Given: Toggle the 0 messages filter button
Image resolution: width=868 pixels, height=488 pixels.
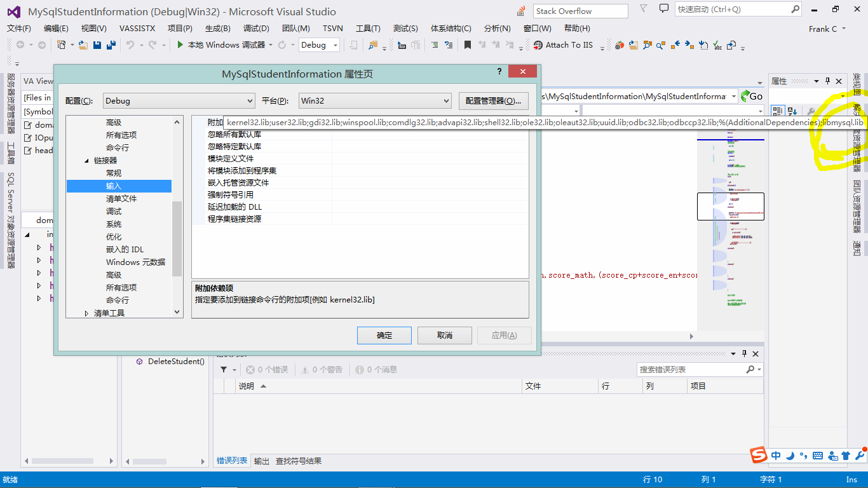Looking at the screenshot, I should pyautogui.click(x=376, y=369).
